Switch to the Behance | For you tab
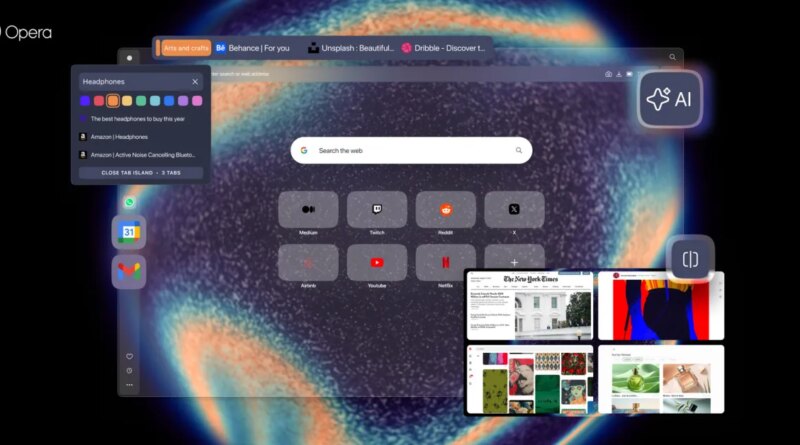This screenshot has width=800, height=445. [255, 47]
